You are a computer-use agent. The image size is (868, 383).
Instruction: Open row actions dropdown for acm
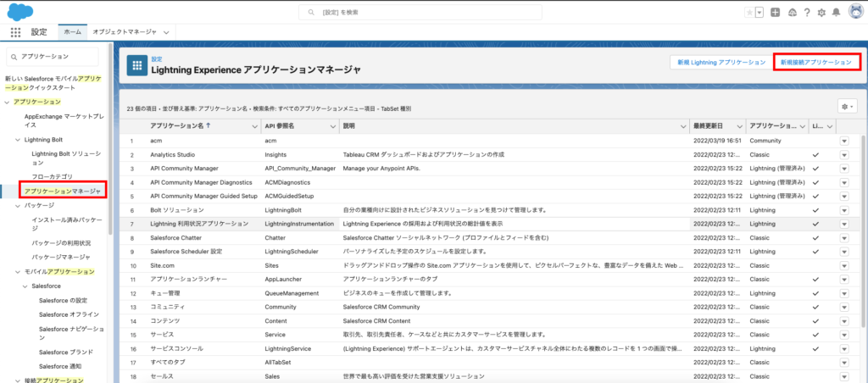click(x=843, y=141)
